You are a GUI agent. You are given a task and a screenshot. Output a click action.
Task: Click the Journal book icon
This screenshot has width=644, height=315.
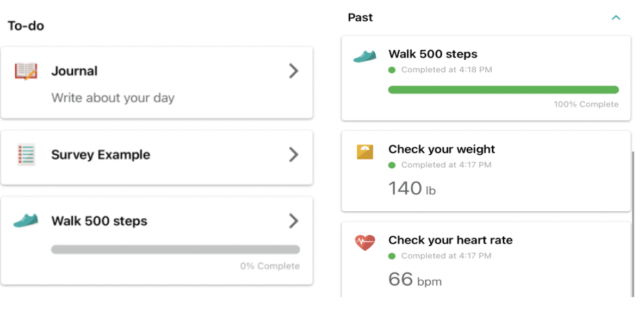coord(26,71)
